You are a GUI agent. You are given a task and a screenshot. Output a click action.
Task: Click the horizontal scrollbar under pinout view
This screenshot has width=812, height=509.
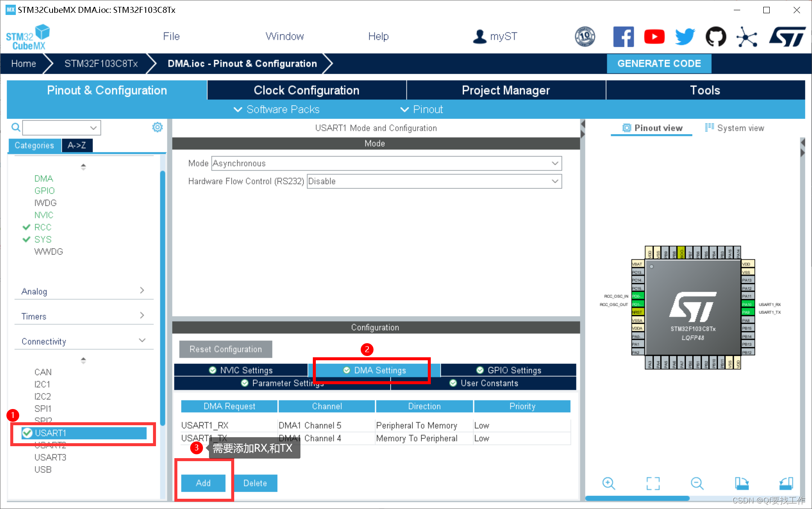637,498
